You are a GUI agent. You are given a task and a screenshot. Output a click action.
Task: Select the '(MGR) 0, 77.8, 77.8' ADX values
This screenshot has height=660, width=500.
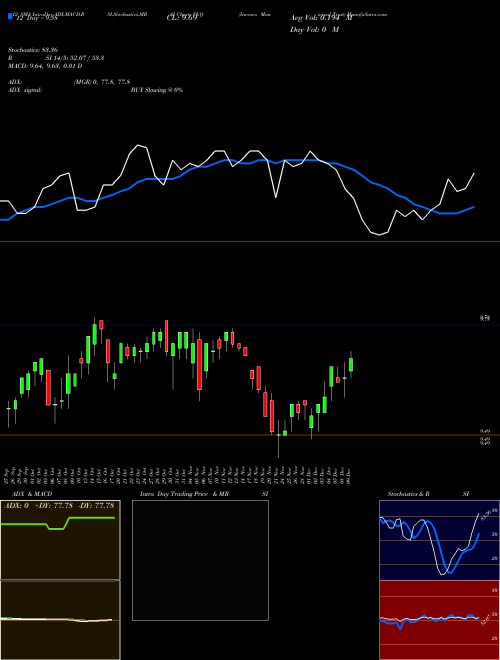pos(101,82)
